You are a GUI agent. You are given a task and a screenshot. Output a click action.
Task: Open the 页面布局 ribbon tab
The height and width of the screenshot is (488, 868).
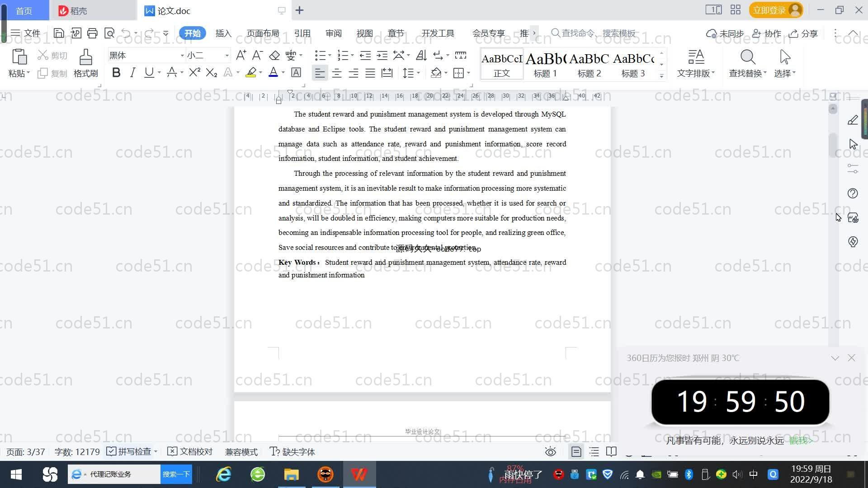pyautogui.click(x=263, y=33)
